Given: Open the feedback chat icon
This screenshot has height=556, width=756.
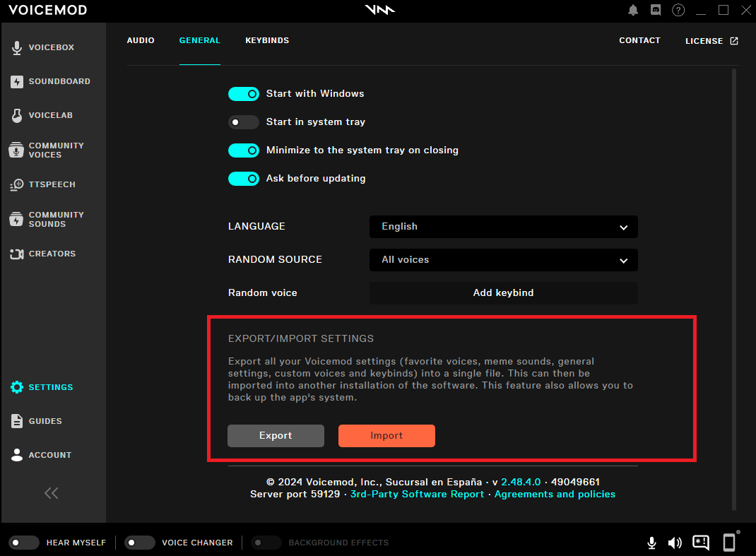Looking at the screenshot, I should pos(701,543).
